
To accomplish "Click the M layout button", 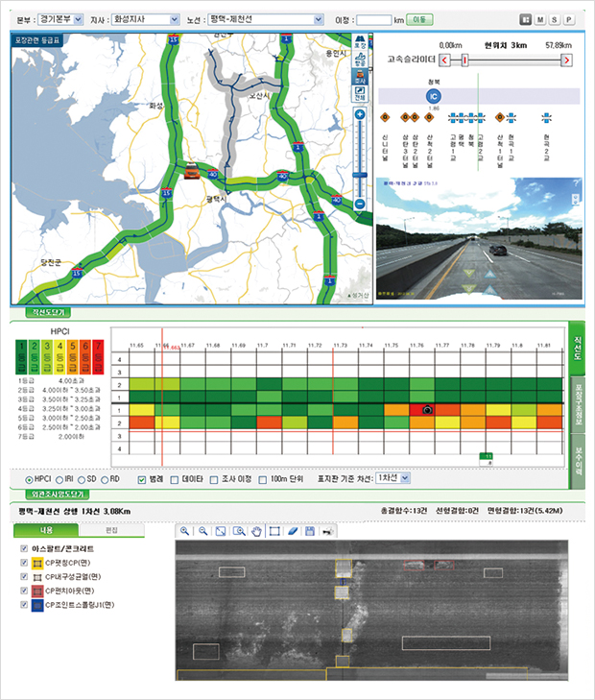I will (540, 19).
